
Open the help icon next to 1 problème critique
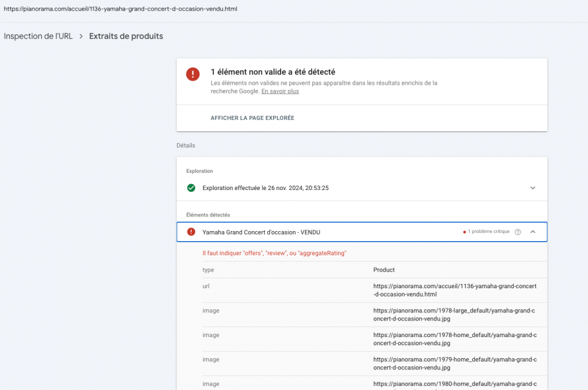coord(518,232)
